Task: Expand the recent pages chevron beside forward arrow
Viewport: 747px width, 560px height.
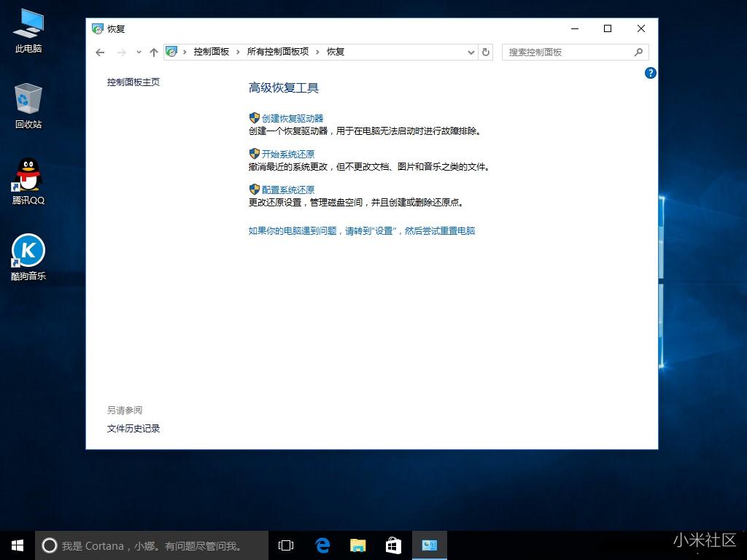Action: pyautogui.click(x=139, y=52)
